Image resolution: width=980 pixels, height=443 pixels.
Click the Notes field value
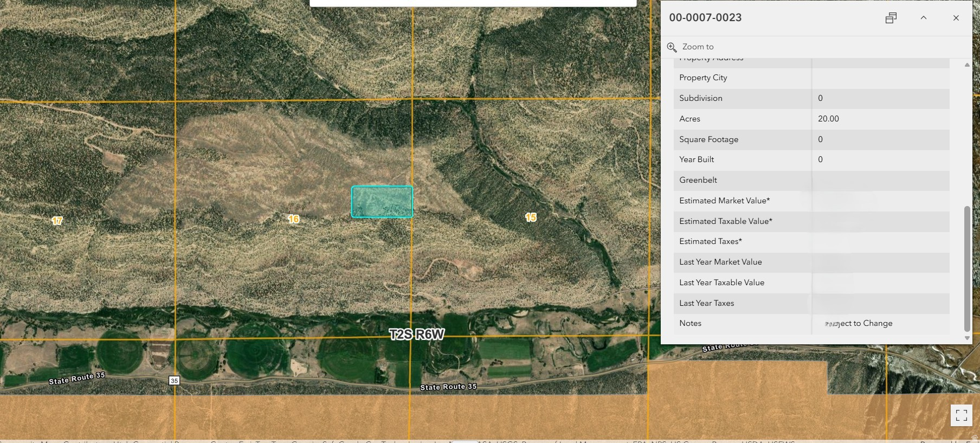(858, 323)
